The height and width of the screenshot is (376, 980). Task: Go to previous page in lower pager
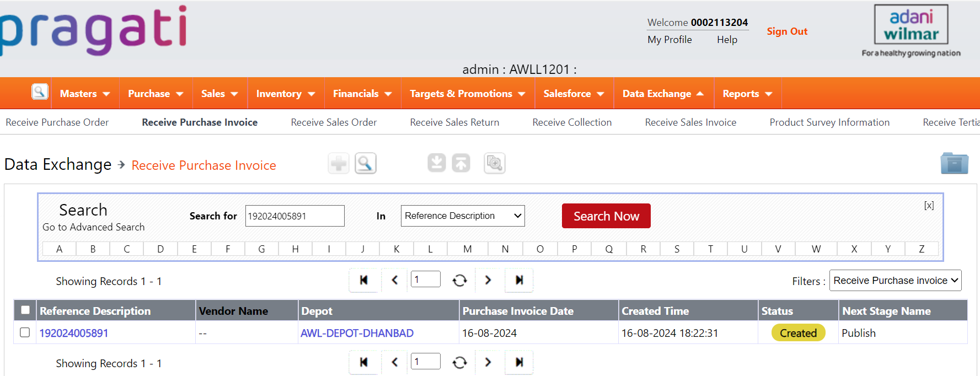pos(395,362)
